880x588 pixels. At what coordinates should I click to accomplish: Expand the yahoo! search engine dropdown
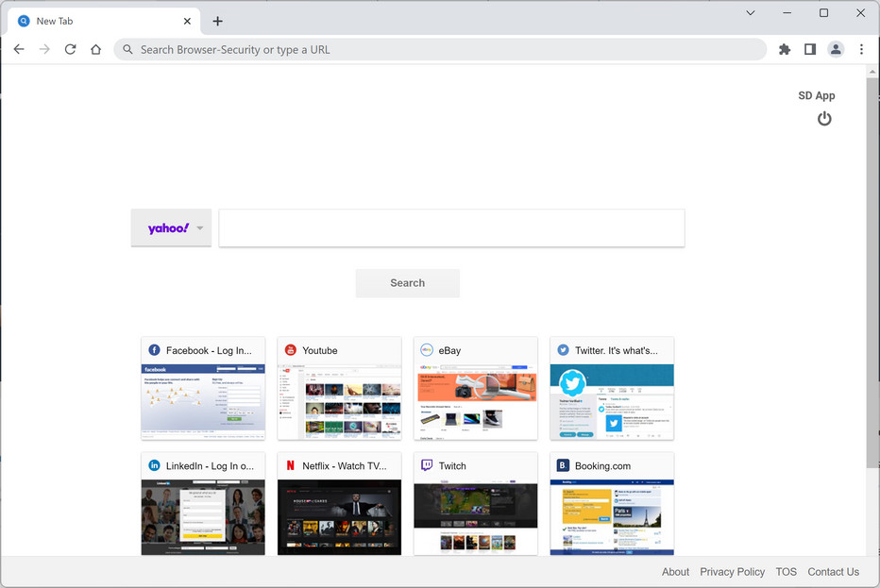(x=171, y=227)
